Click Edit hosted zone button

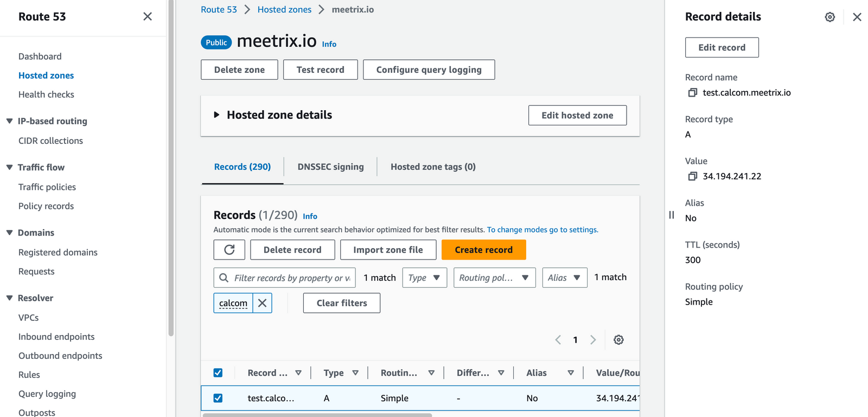pos(577,115)
